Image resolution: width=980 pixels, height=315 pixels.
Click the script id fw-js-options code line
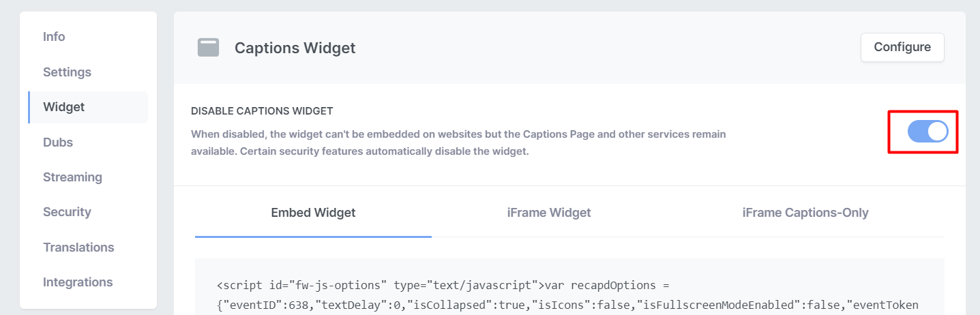click(436, 285)
